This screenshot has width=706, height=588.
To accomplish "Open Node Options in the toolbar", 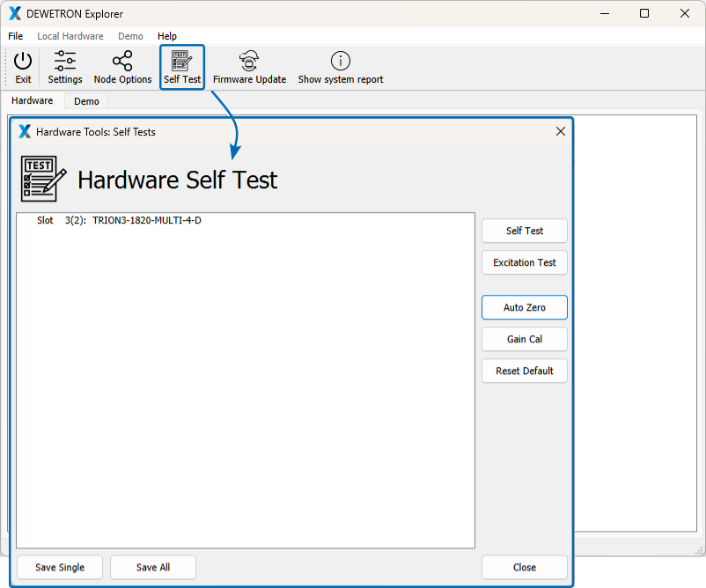I will (122, 68).
